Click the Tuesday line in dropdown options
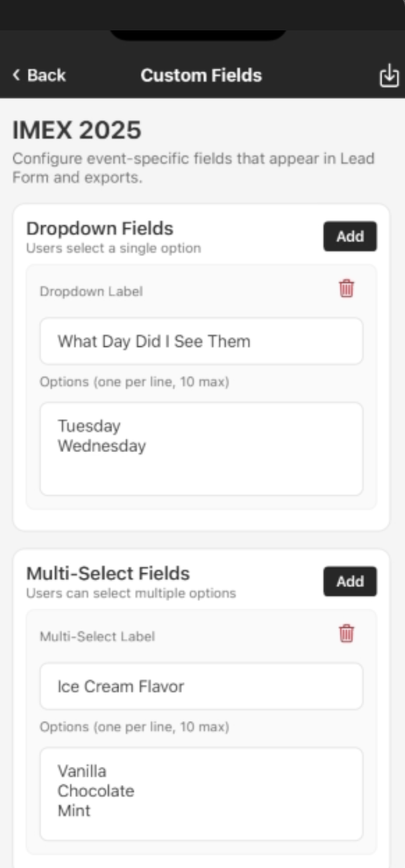Viewport: 405px width, 868px height. coord(89,425)
